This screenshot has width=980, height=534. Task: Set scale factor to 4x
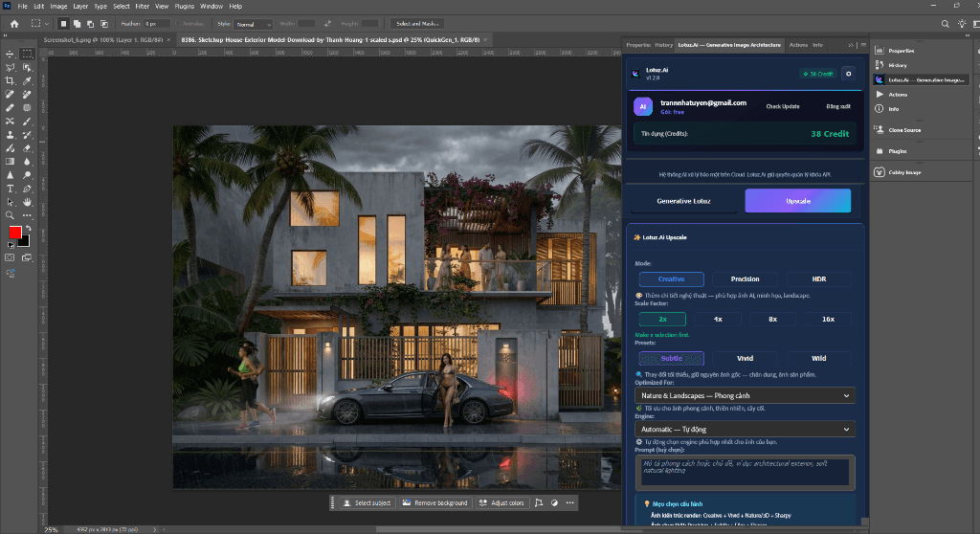pyautogui.click(x=718, y=319)
